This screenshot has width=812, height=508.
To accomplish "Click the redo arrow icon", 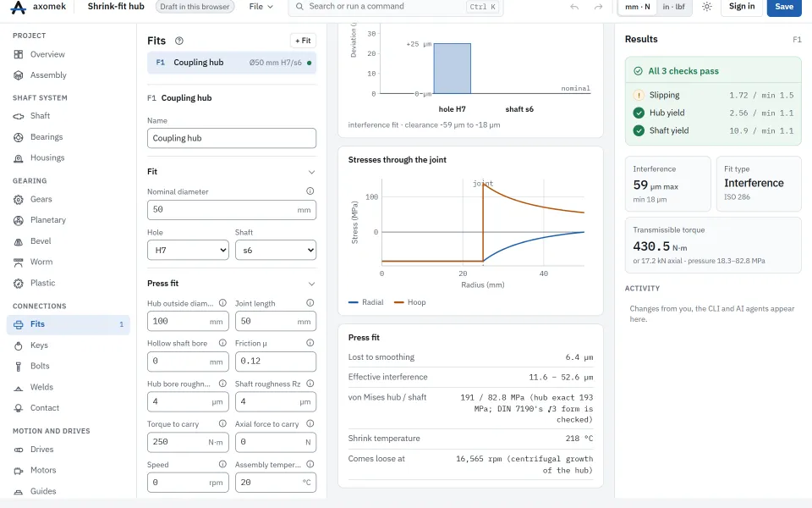I will point(598,7).
